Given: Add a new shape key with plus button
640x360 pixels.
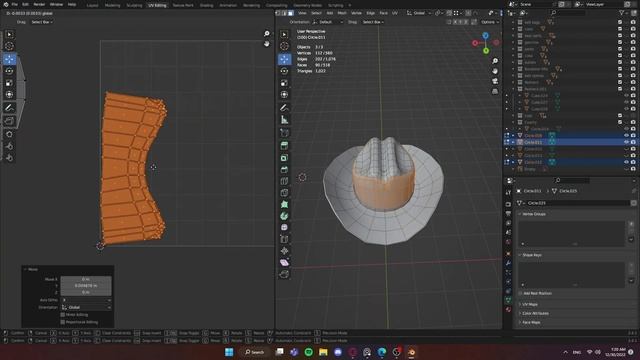Looking at the screenshot, I should click(x=631, y=265).
